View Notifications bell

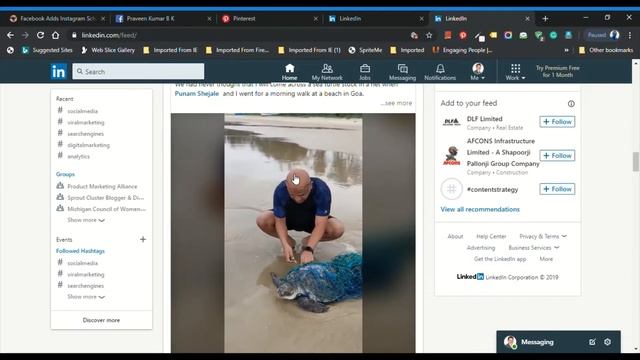click(x=440, y=72)
